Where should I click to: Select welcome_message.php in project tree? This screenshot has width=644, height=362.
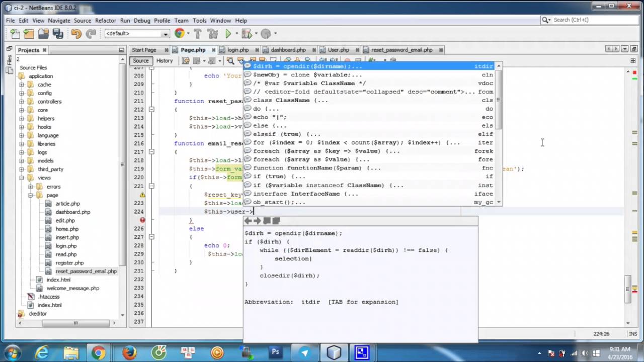click(x=73, y=288)
